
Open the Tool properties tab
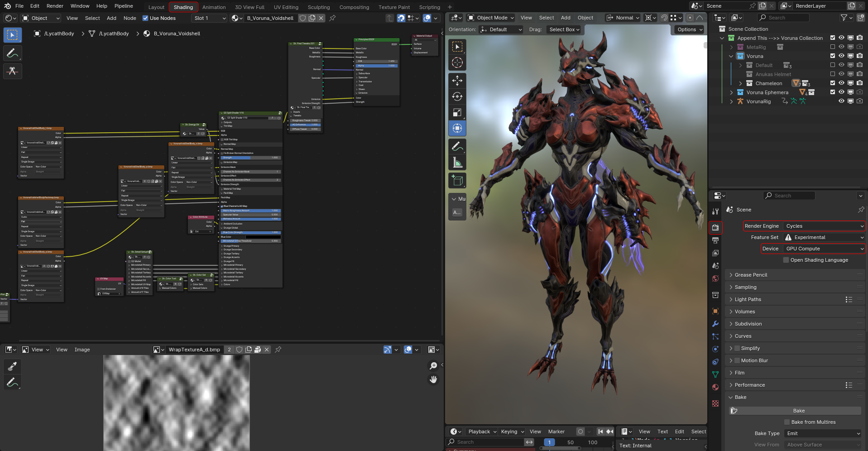tap(715, 211)
